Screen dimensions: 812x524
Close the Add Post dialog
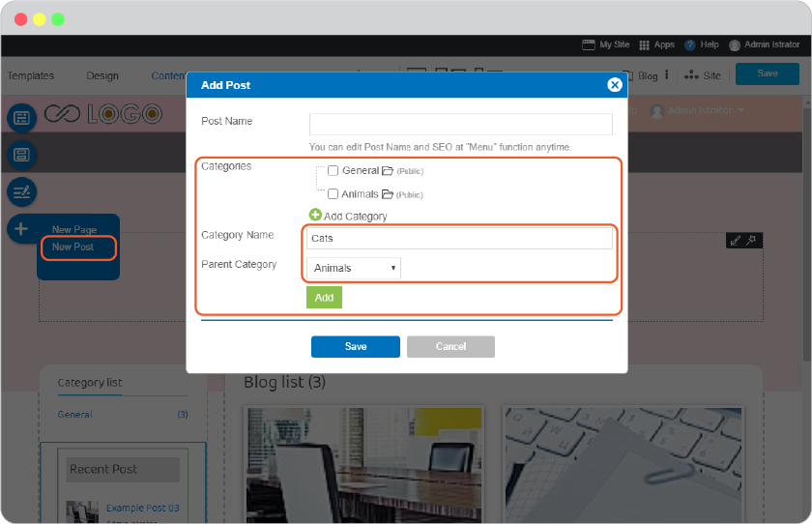click(614, 85)
